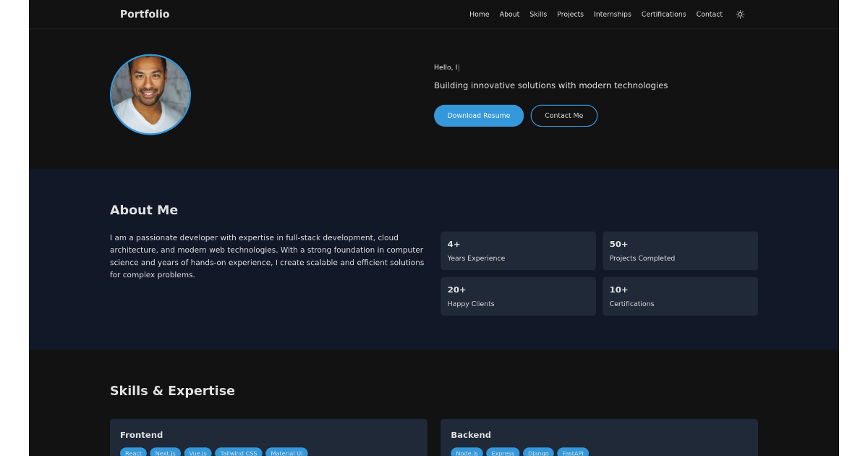Viewport: 868px width, 456px height.
Task: Open the Certifications navigation link
Action: click(663, 14)
